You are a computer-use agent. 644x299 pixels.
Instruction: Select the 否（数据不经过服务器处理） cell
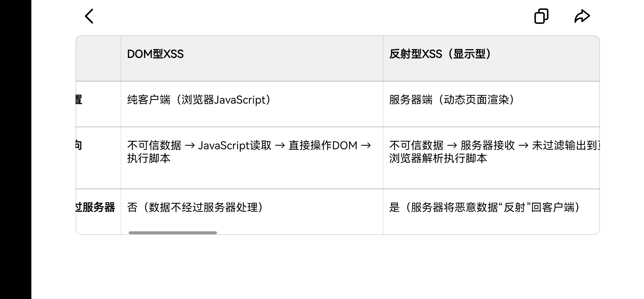195,207
